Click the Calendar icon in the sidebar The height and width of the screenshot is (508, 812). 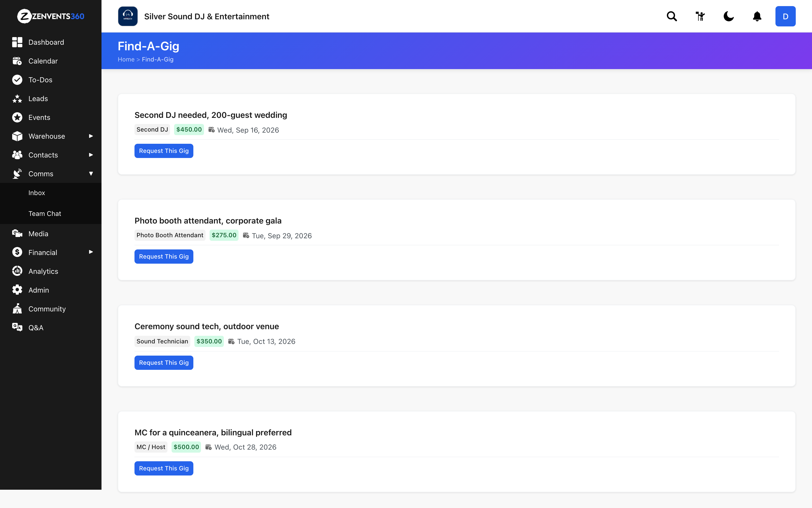[17, 61]
